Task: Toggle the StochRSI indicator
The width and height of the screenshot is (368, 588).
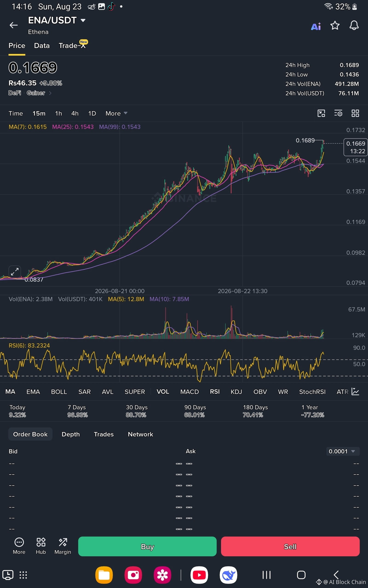Action: tap(312, 391)
